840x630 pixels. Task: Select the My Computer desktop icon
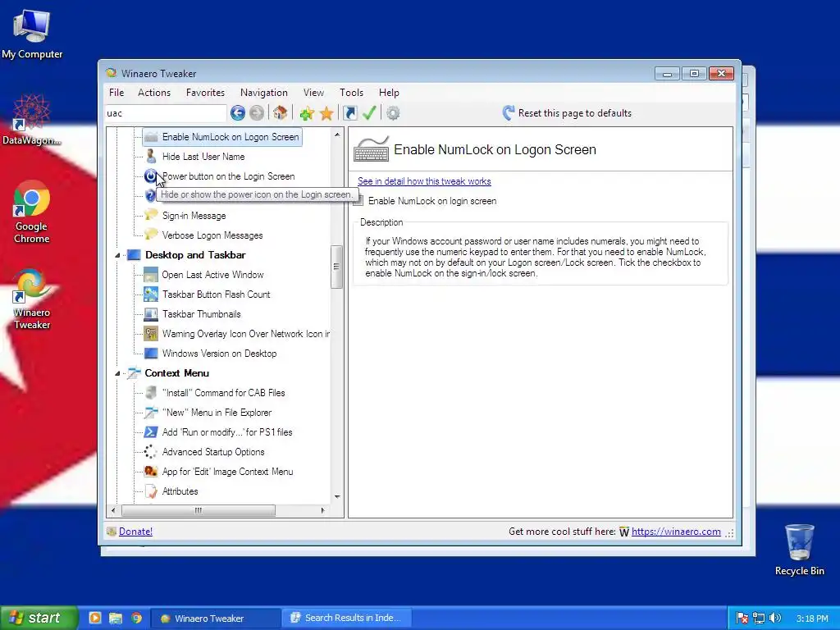(32, 34)
